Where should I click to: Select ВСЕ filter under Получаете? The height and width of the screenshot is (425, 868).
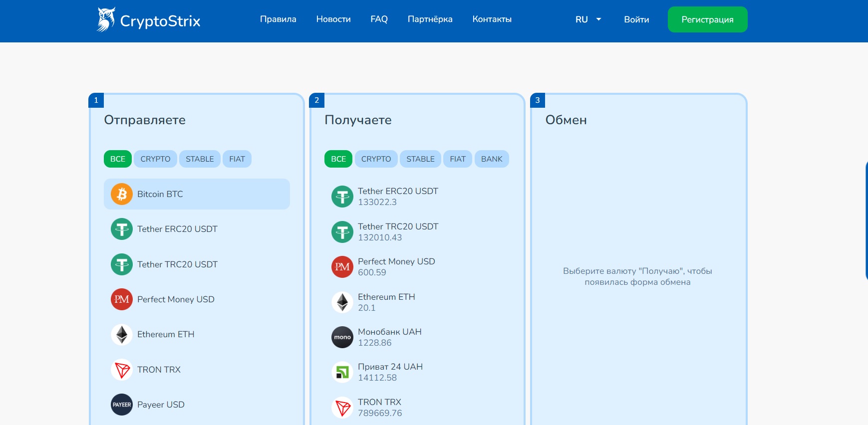pos(338,159)
